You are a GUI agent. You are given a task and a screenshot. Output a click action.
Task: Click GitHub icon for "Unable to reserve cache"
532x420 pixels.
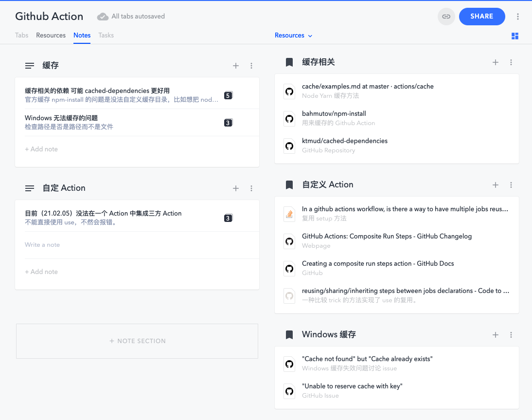289,391
